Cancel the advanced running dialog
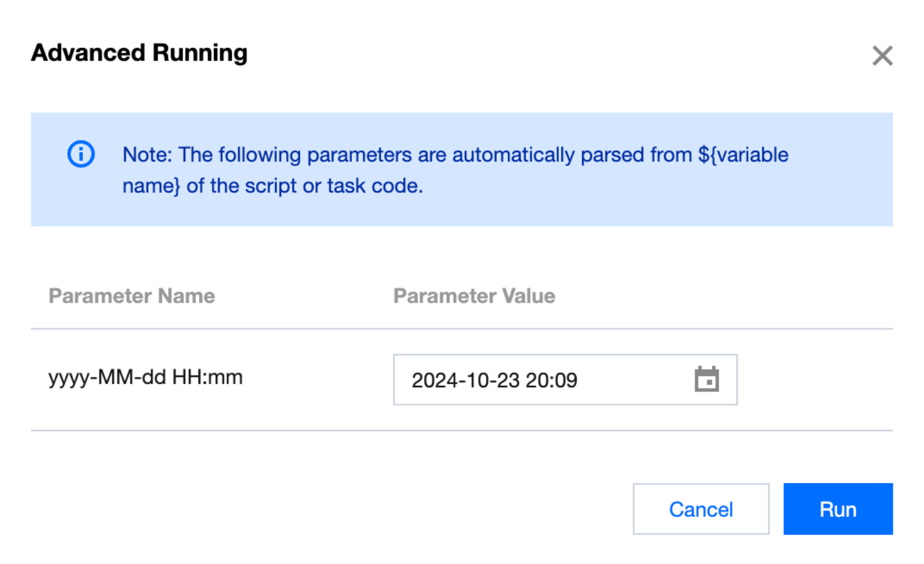This screenshot has width=924, height=564. pyautogui.click(x=701, y=509)
